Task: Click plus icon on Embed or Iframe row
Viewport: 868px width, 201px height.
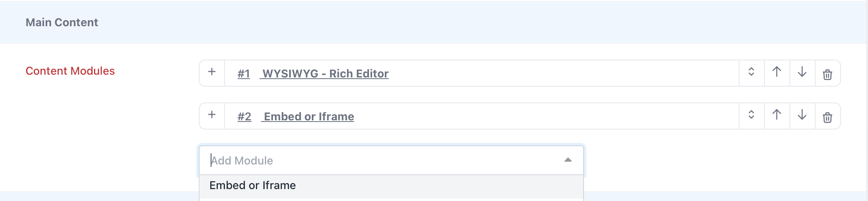Action: pos(212,115)
